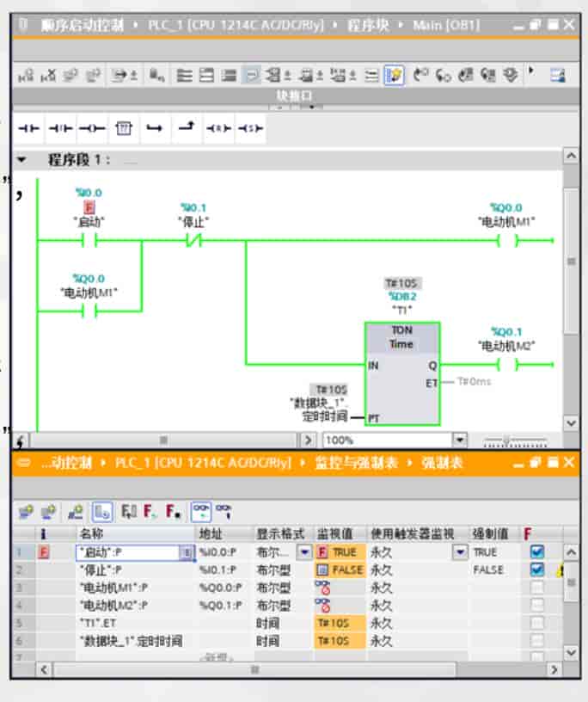Select the TON Time block "T1"

click(401, 373)
